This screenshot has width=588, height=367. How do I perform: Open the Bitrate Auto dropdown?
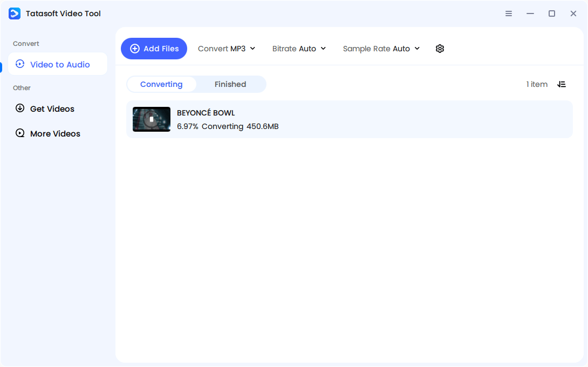tap(299, 49)
